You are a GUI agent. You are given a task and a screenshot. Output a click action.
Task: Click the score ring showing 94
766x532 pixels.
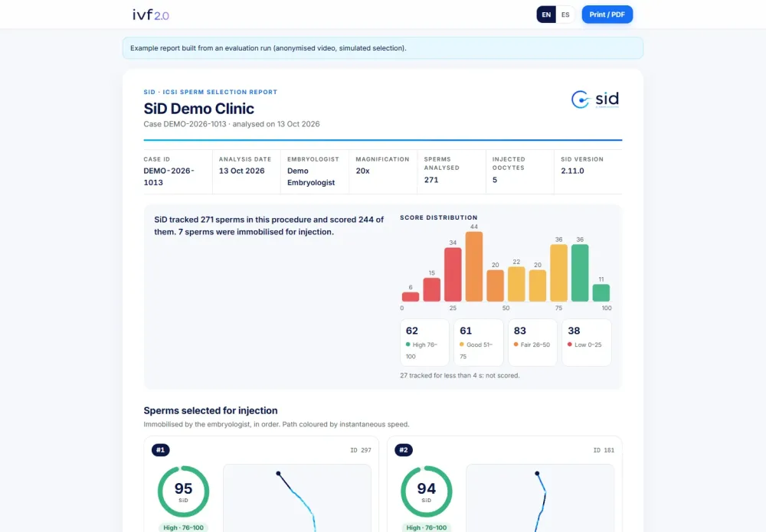coord(427,491)
